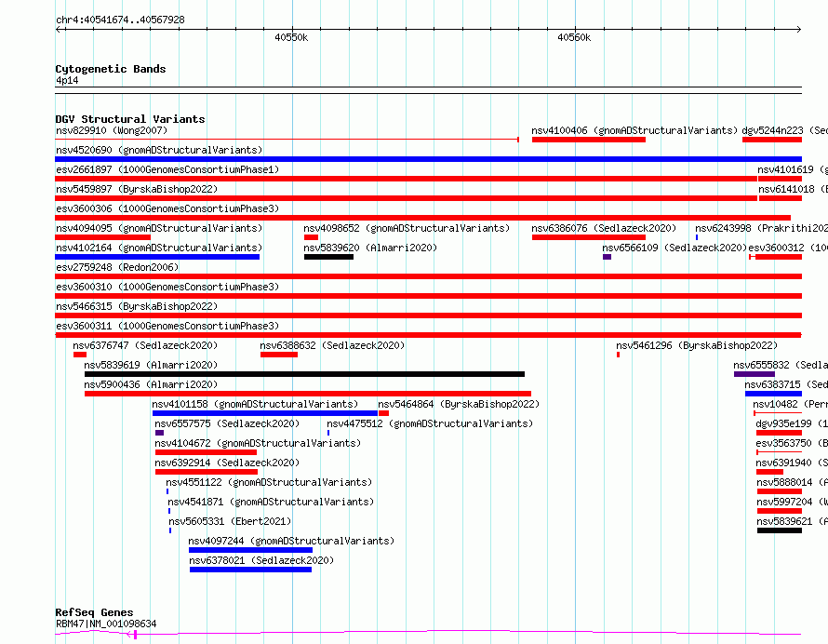Select nsv4102164 blue variant bar

click(157, 257)
